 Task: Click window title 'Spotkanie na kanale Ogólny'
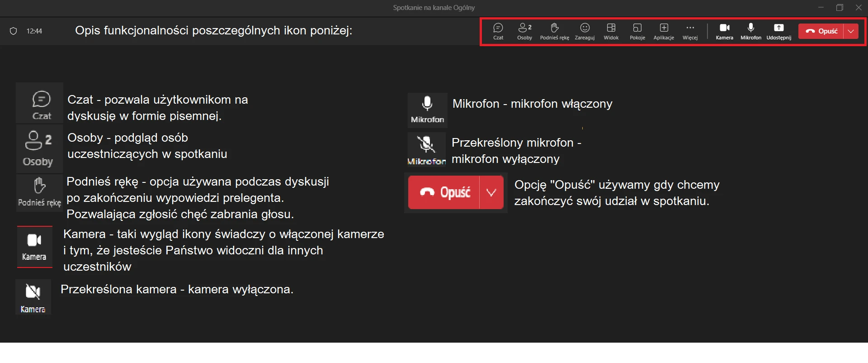coord(434,8)
